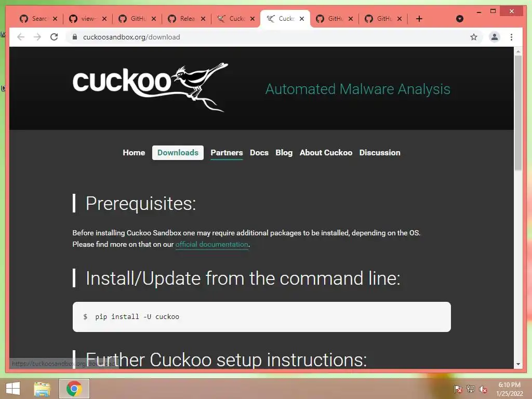Viewport: 532px width, 399px height.
Task: Open the Chrome profile avatar icon
Action: 495,37
